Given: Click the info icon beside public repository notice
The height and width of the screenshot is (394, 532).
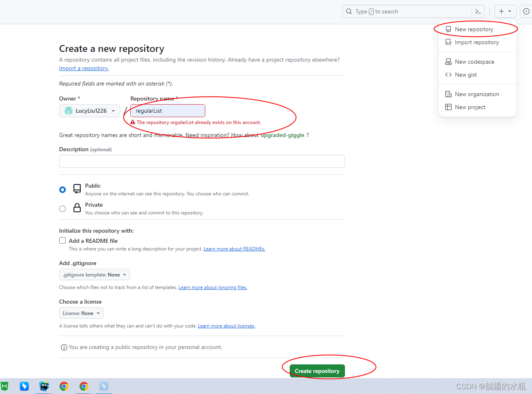Looking at the screenshot, I should [64, 347].
